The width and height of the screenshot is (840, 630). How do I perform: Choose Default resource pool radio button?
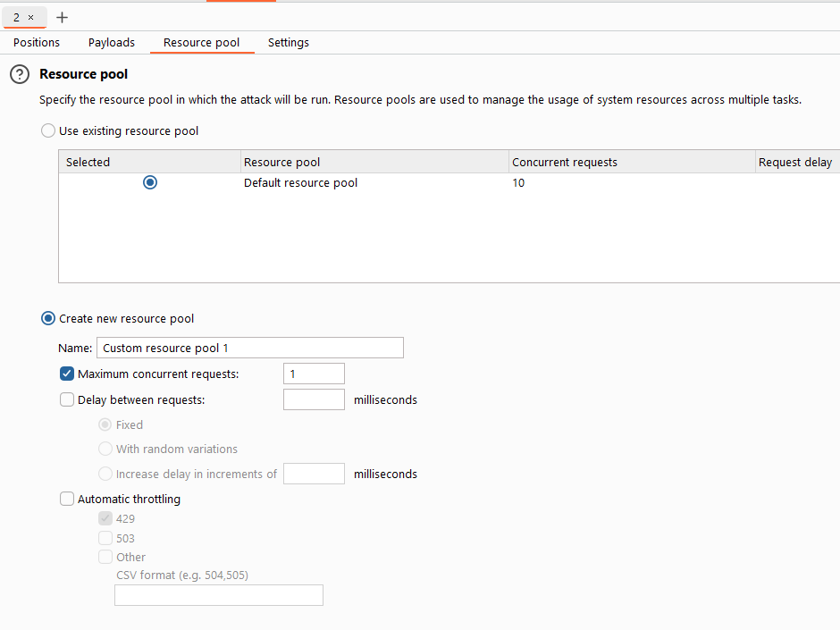pyautogui.click(x=150, y=182)
